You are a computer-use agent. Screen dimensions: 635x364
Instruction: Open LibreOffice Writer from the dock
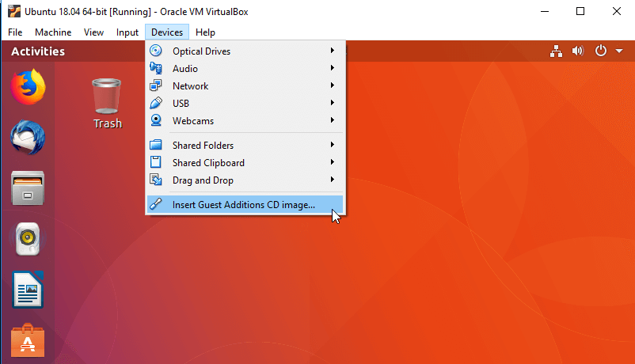tap(28, 290)
